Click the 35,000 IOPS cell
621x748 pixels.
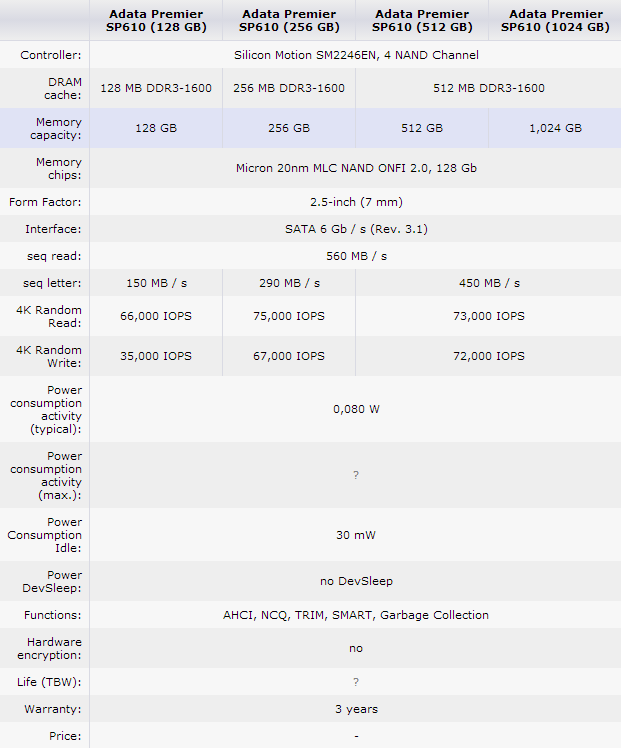[x=156, y=356]
